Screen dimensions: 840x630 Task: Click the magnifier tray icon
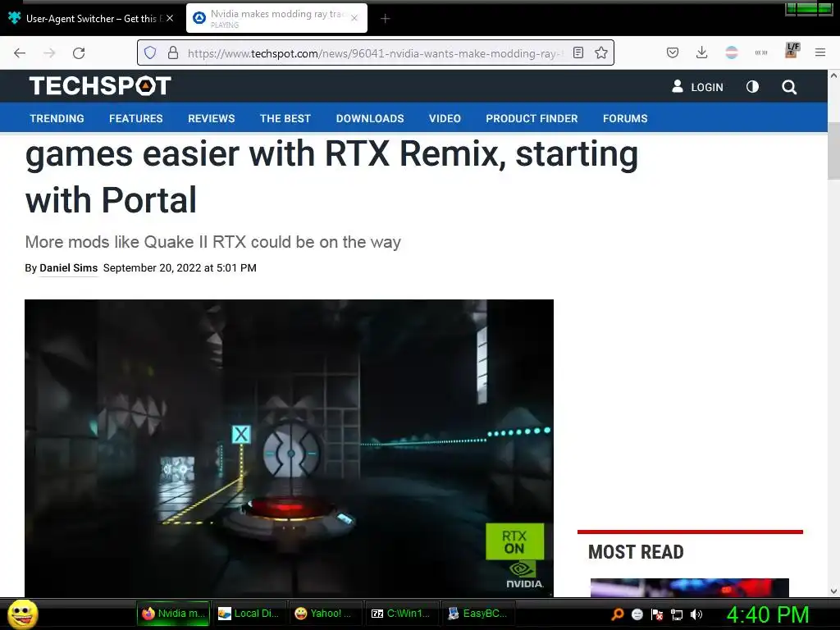618,614
